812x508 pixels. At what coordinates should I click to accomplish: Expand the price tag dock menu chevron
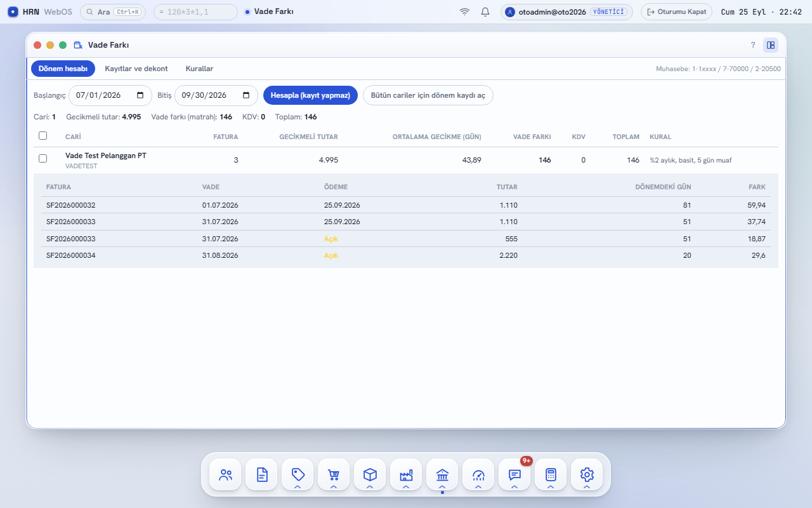click(x=298, y=486)
